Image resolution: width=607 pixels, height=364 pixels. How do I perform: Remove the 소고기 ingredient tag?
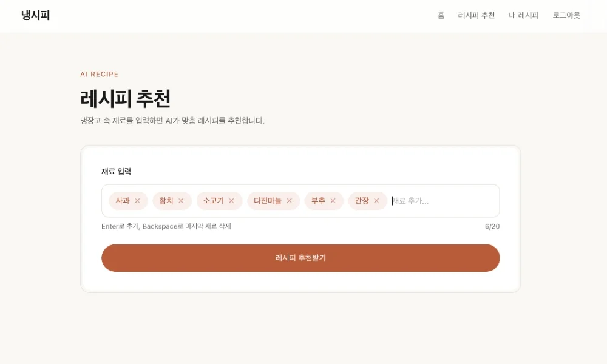tap(231, 201)
